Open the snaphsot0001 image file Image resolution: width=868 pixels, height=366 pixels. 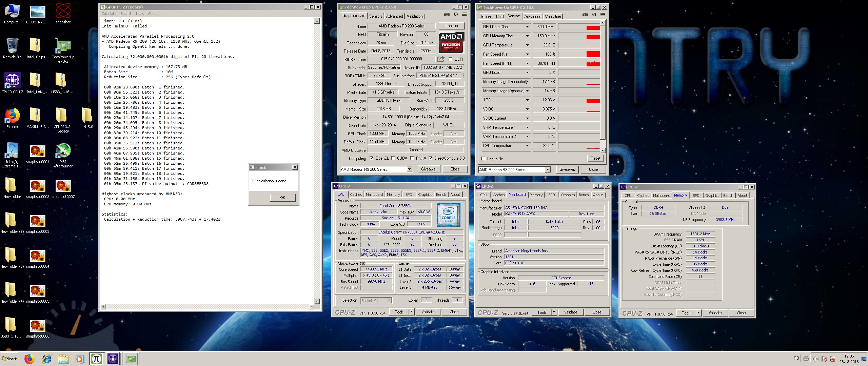[x=38, y=154]
